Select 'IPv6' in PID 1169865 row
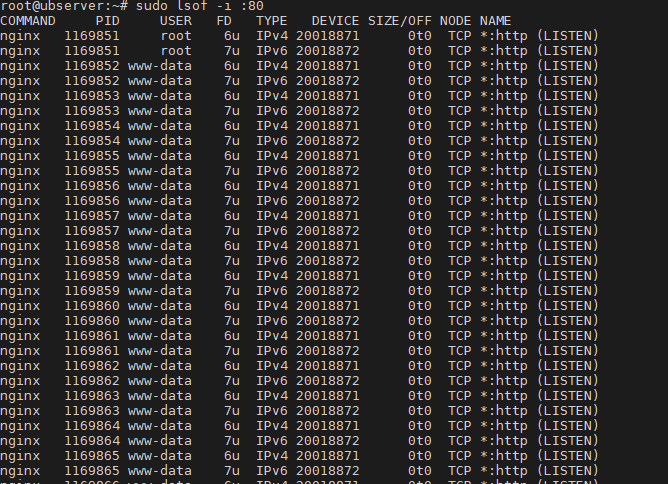Screen dimensions: 668x484 (x=272, y=471)
